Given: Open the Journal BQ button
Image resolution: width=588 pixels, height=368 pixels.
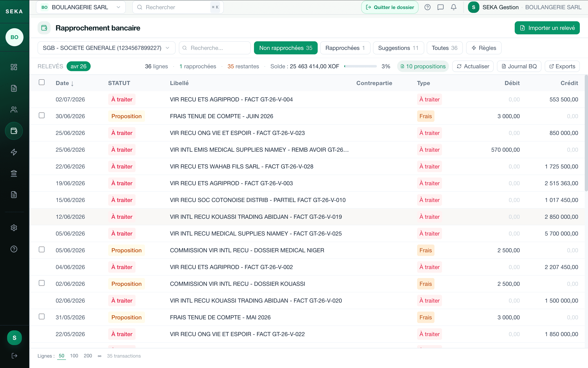Looking at the screenshot, I should point(519,66).
